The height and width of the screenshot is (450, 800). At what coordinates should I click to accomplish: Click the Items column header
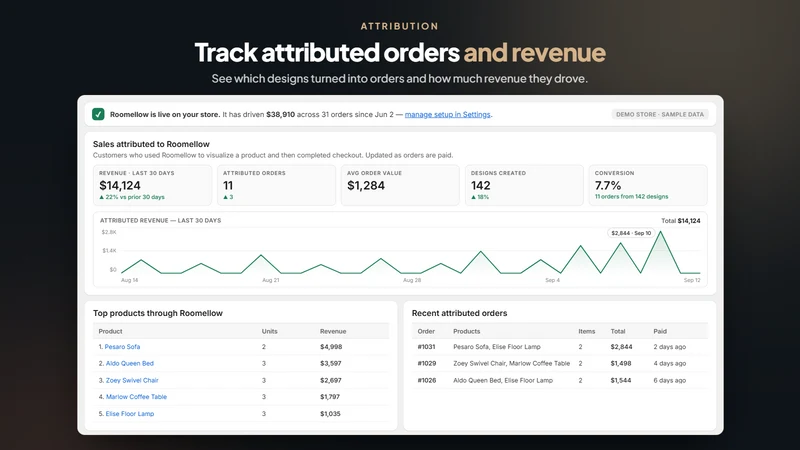[587, 331]
